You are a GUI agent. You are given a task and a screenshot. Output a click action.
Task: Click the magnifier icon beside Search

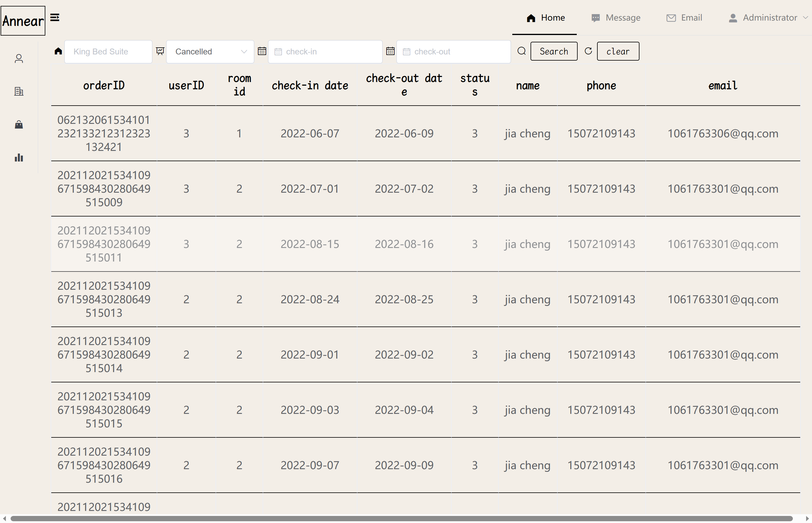pos(522,51)
